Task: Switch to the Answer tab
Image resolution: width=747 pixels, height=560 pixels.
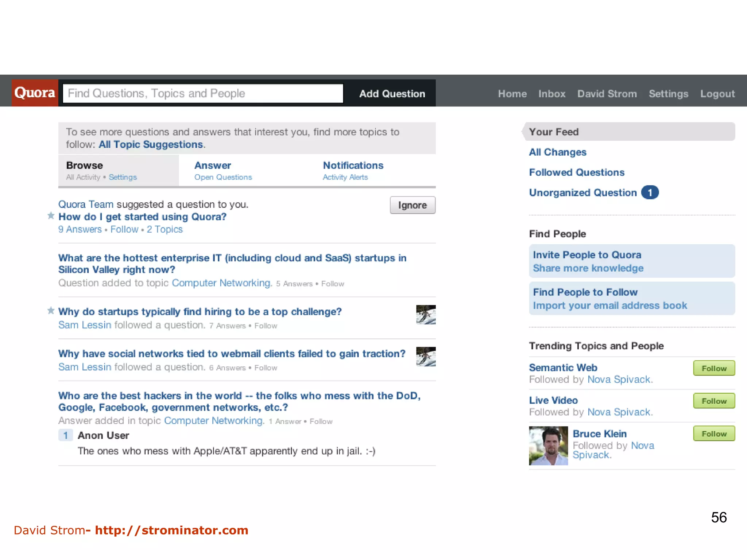Action: 213,166
